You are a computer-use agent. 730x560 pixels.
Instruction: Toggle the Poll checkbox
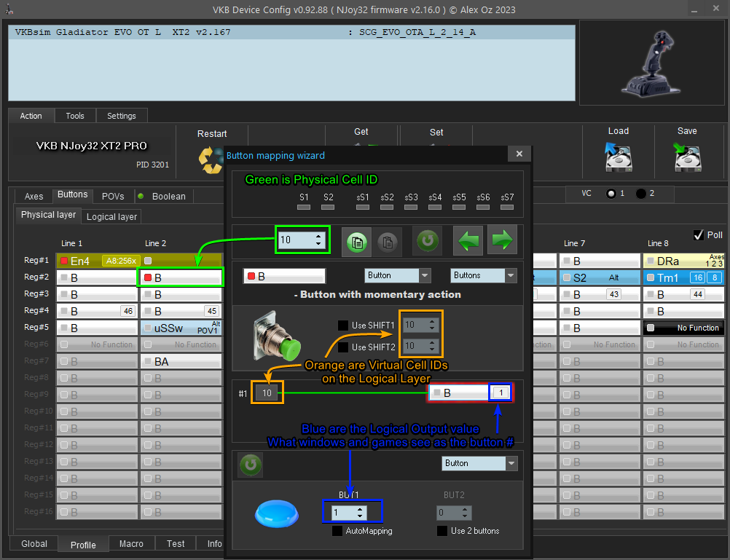[x=698, y=234]
